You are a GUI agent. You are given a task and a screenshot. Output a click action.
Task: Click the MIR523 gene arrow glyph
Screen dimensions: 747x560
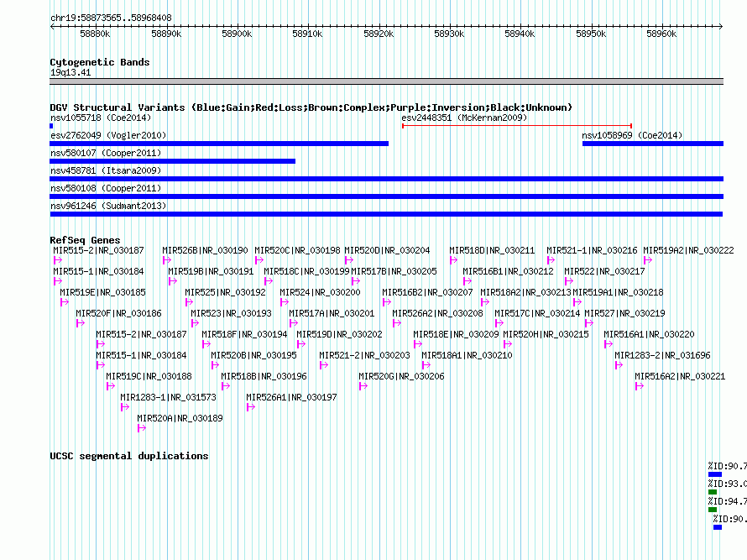pos(195,323)
